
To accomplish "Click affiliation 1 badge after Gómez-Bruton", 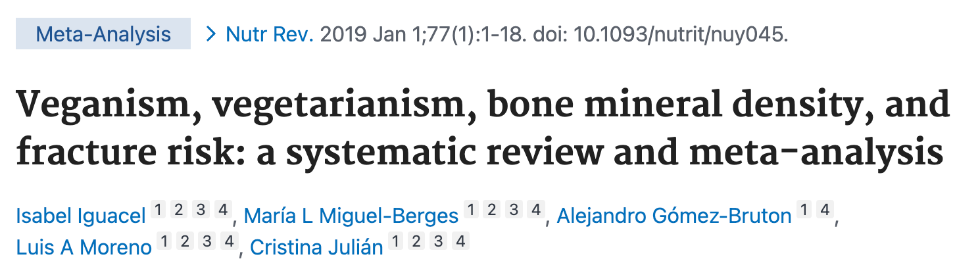I will [x=803, y=210].
